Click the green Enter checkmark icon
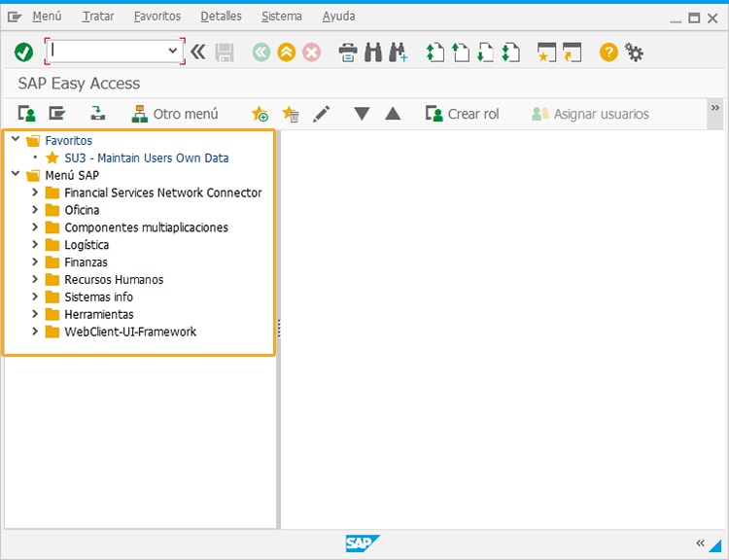Screen dimensions: 729x560 click(x=23, y=52)
